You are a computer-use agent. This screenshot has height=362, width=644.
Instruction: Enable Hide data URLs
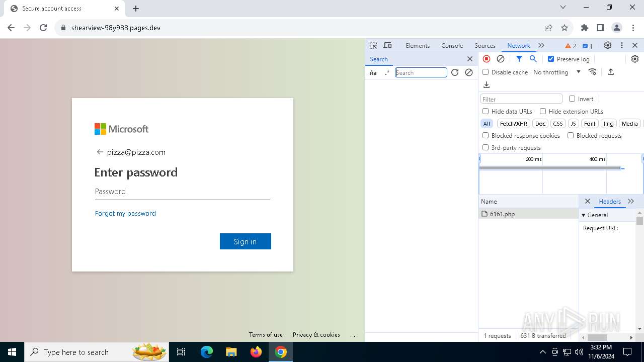coord(486,111)
